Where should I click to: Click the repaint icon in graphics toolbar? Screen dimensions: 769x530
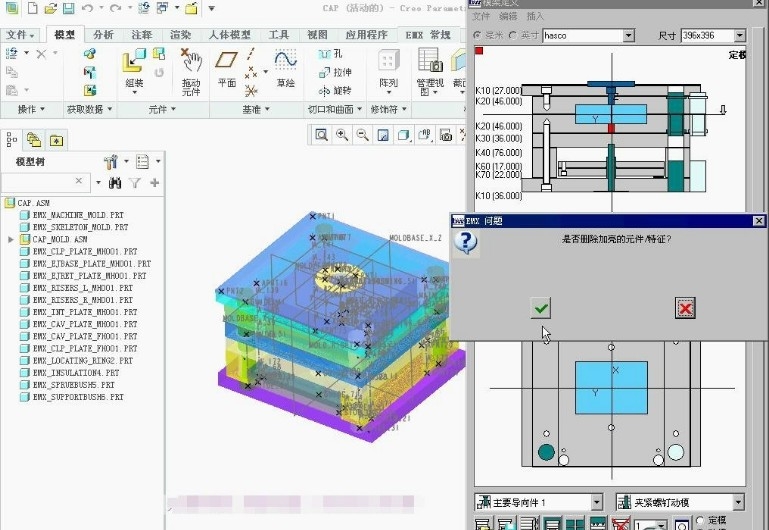(x=383, y=135)
